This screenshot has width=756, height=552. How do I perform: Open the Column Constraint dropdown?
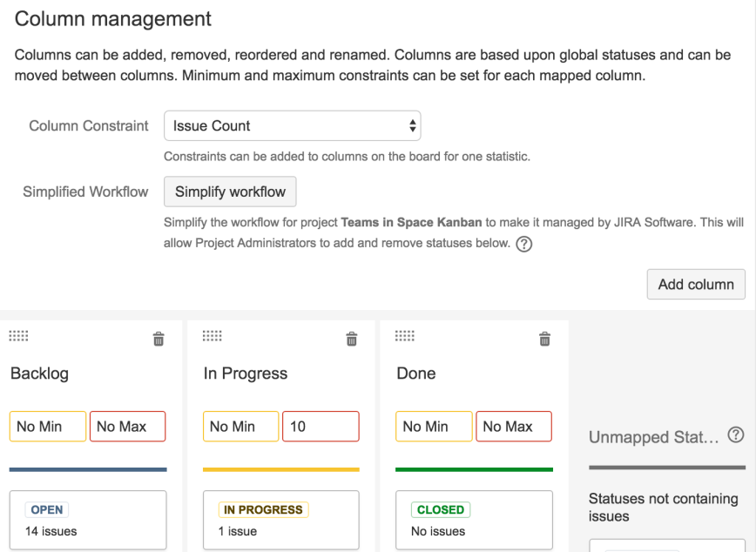coord(293,125)
